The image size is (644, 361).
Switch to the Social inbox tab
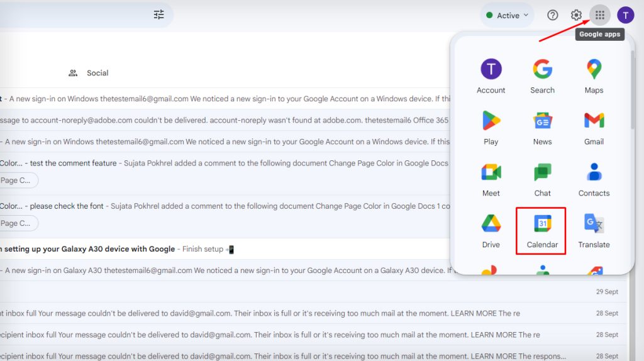coord(89,73)
